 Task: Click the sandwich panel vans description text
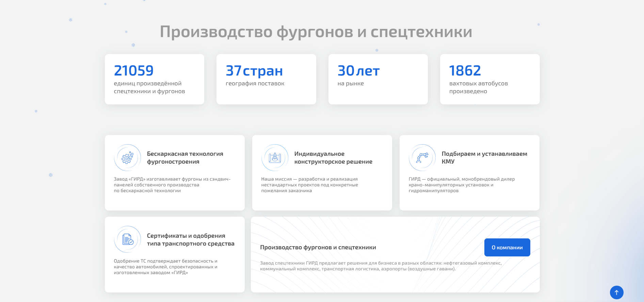point(172,185)
